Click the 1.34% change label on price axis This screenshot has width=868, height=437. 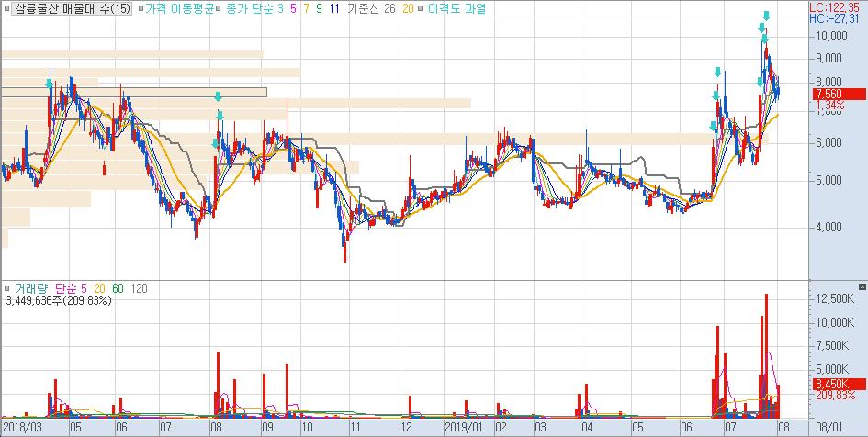829,105
